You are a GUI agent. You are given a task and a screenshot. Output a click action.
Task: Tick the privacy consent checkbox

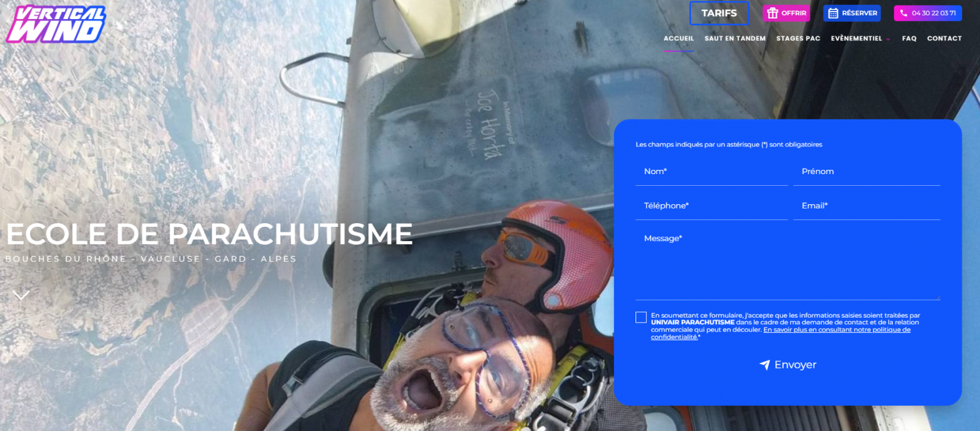click(641, 317)
